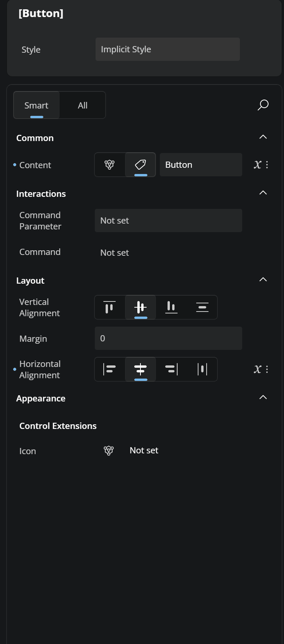Viewport: 284px width, 644px height.
Task: Set Vertical Alignment to Top
Action: point(109,307)
